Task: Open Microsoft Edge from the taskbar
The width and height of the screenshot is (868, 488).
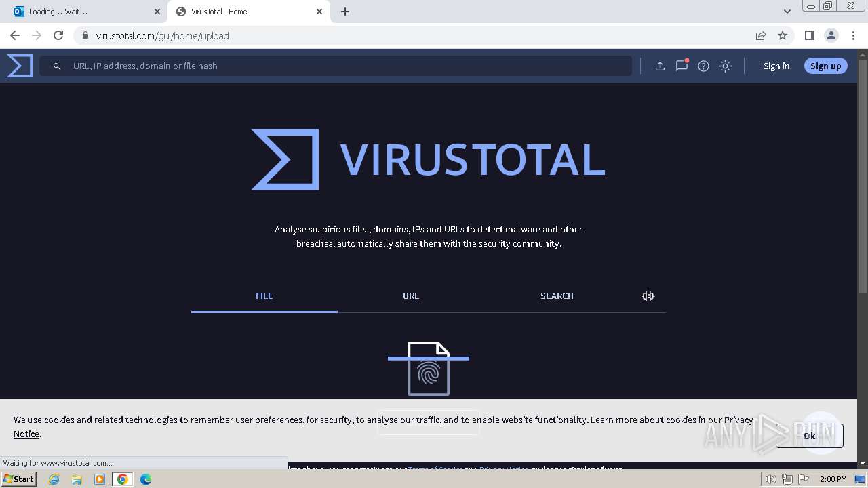Action: [146, 479]
